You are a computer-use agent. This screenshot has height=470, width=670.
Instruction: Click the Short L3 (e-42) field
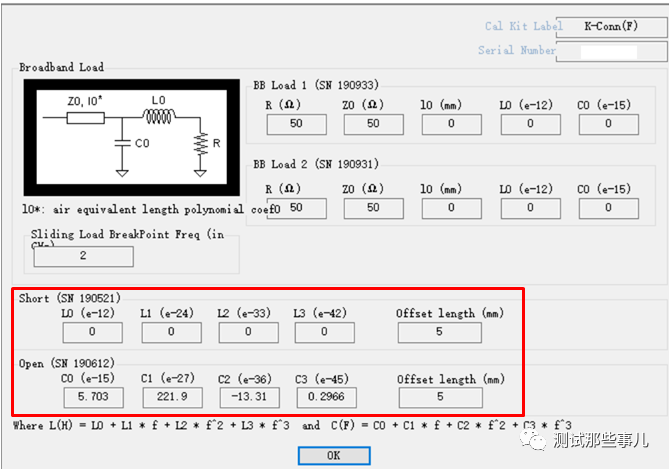[x=325, y=332]
